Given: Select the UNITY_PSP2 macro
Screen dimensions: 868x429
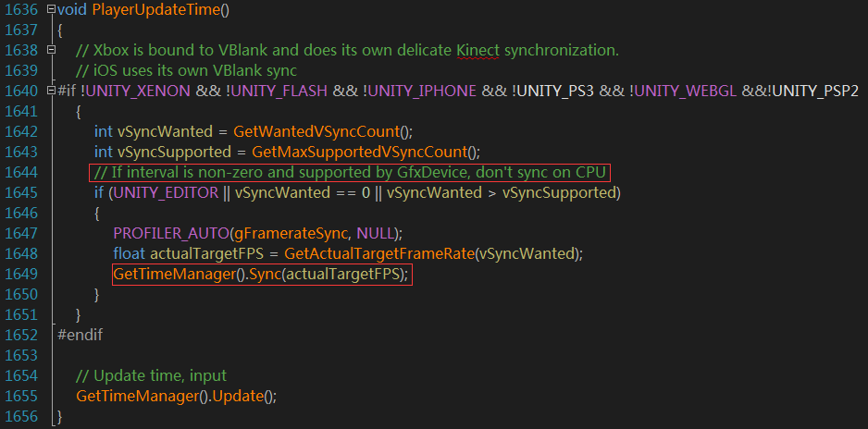Looking at the screenshot, I should 815,92.
